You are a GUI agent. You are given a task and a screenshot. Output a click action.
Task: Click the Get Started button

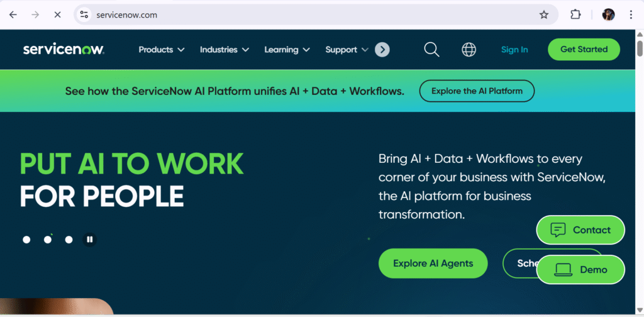pos(584,49)
